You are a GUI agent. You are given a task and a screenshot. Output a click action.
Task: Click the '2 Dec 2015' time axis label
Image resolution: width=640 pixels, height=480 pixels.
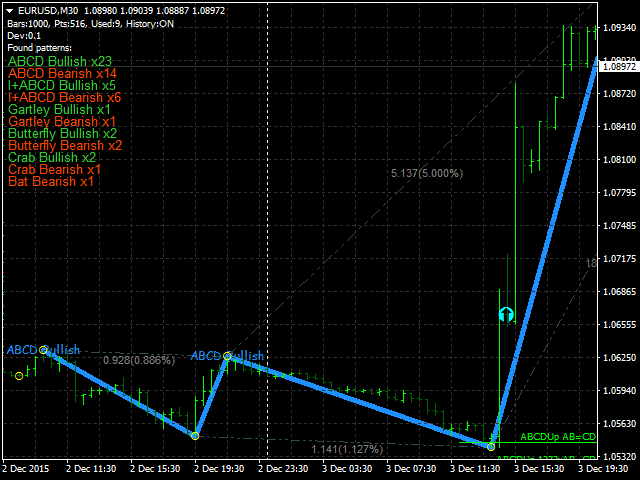click(x=26, y=469)
